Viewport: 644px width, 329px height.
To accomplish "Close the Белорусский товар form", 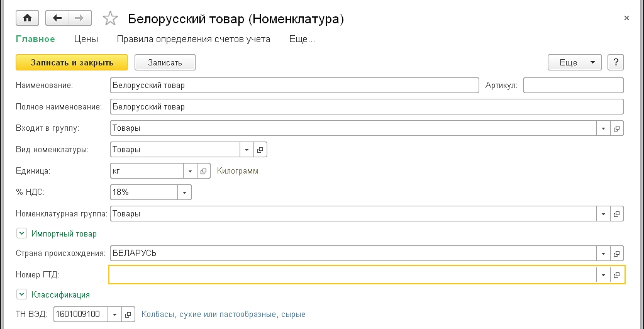I will [x=626, y=18].
